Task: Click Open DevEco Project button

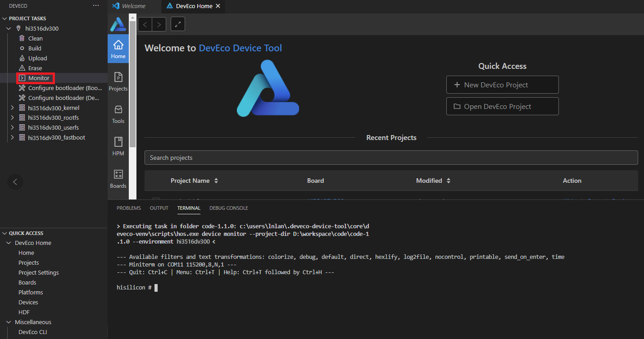Action: coord(503,106)
